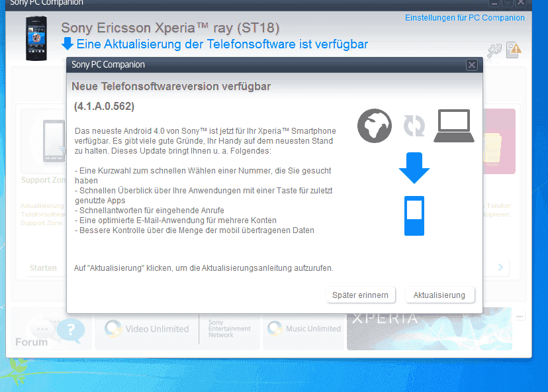Click the laptop icon in the dialog
The image size is (548, 392).
(x=453, y=126)
